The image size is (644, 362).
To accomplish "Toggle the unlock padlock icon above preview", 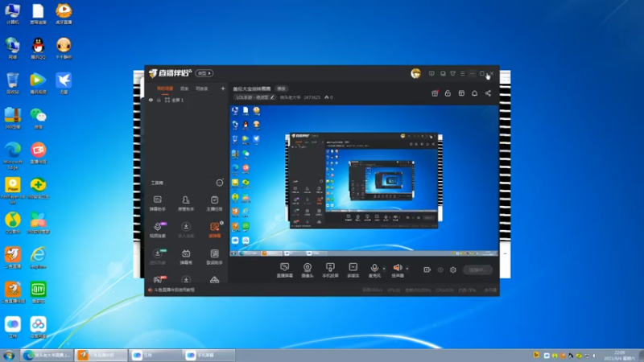I will 448,93.
